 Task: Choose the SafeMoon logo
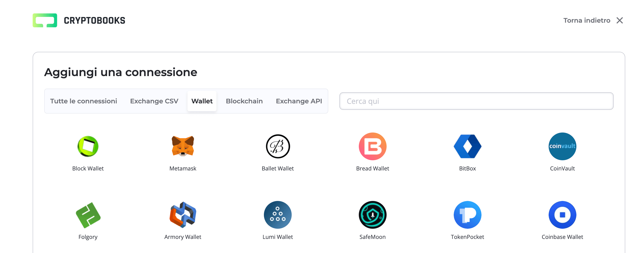tap(372, 215)
